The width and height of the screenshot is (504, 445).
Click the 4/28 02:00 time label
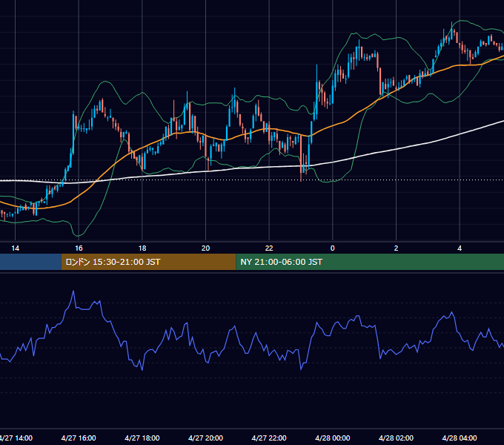(396, 438)
